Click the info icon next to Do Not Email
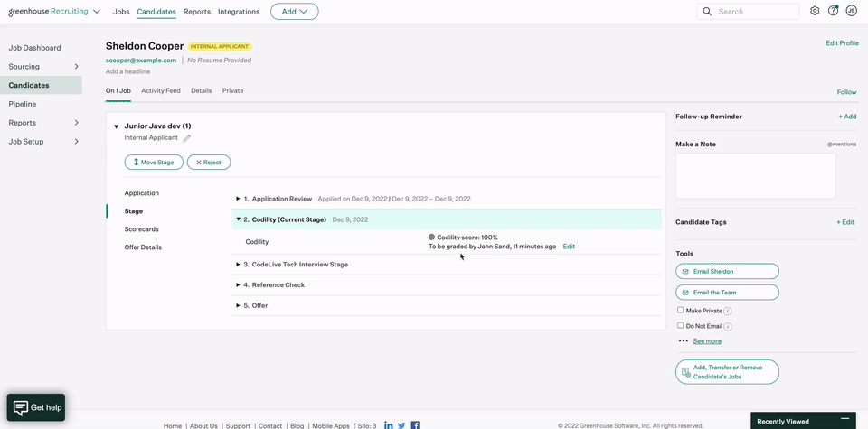Image resolution: width=868 pixels, height=429 pixels. [729, 327]
